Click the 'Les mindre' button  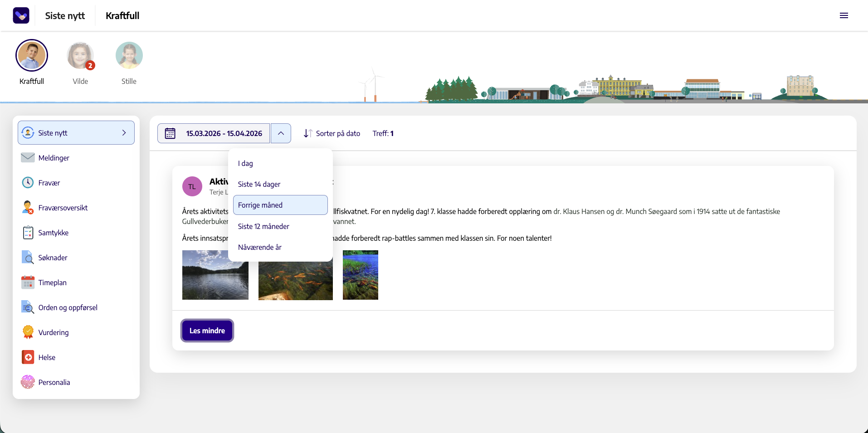coord(207,331)
